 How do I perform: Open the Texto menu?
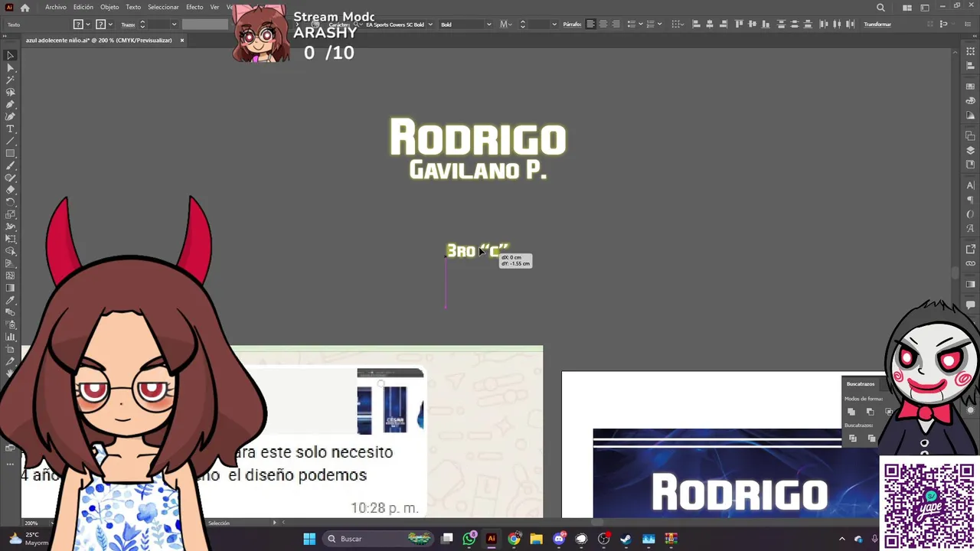point(133,8)
